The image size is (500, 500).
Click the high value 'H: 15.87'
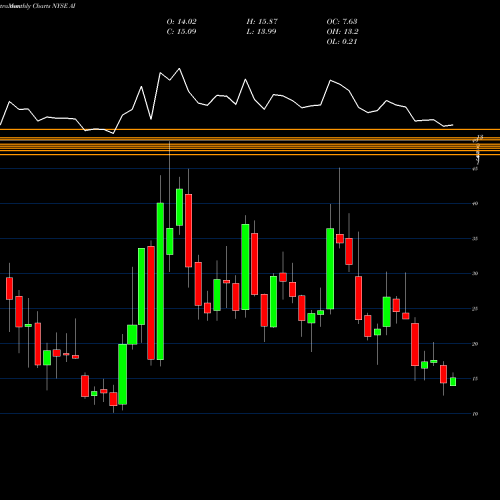(262, 22)
